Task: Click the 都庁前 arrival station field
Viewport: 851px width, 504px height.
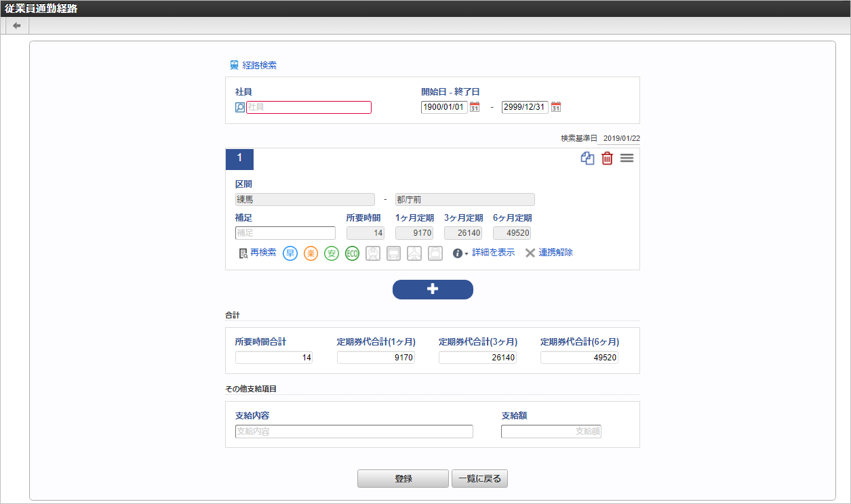Action: (465, 199)
